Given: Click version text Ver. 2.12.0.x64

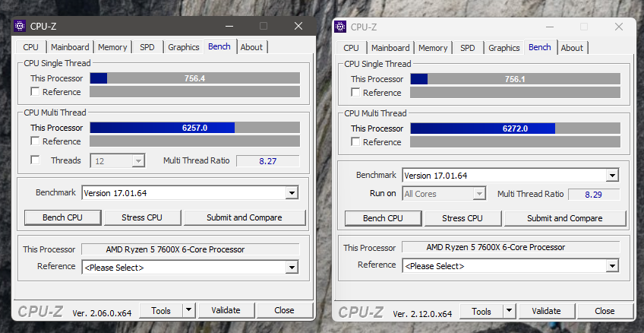Looking at the screenshot, I should tap(422, 314).
